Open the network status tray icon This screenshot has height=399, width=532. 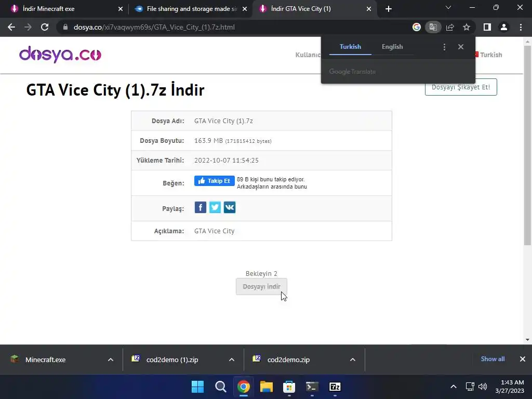coord(470,387)
